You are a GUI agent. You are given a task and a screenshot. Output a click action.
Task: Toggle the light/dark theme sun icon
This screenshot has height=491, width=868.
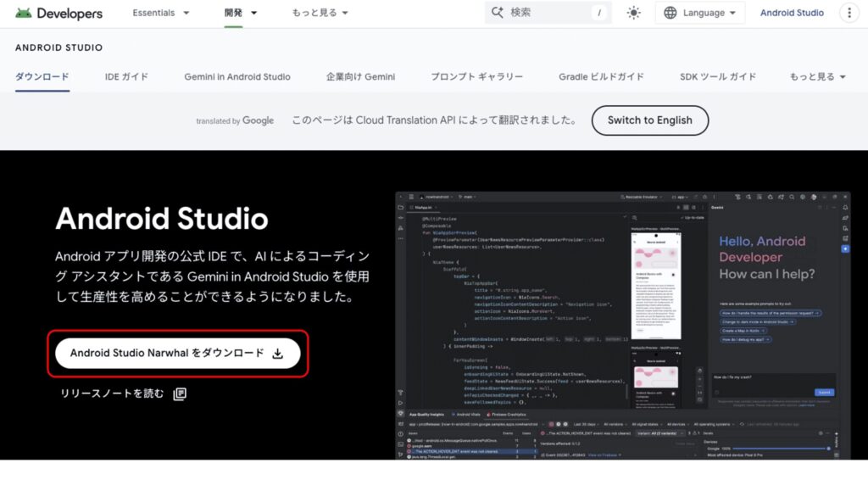coord(634,13)
